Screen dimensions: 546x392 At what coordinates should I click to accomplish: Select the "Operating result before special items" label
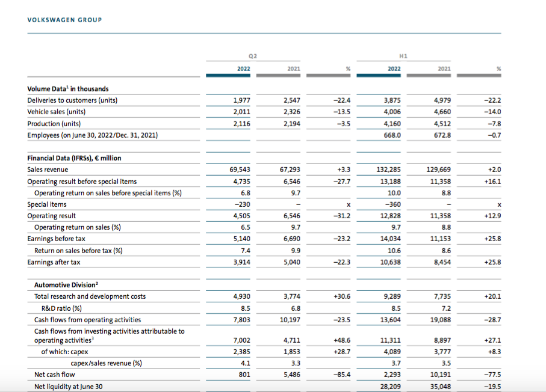(82, 181)
